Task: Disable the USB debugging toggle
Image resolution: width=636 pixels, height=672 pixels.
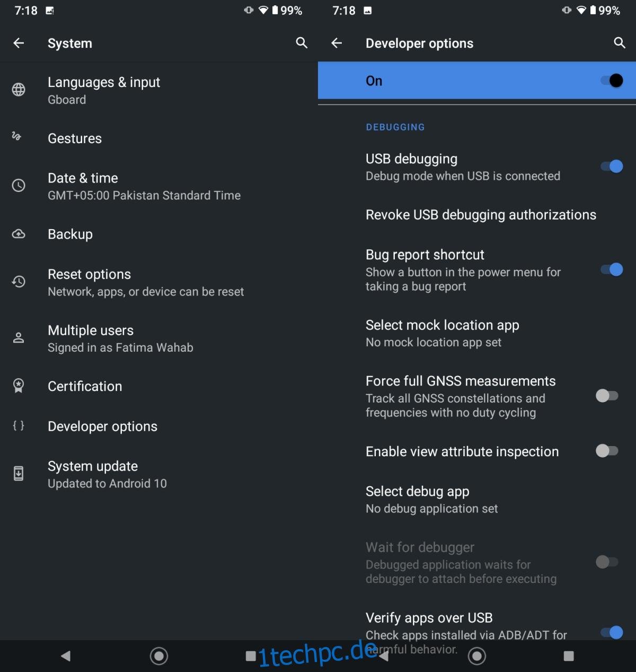Action: coord(612,167)
